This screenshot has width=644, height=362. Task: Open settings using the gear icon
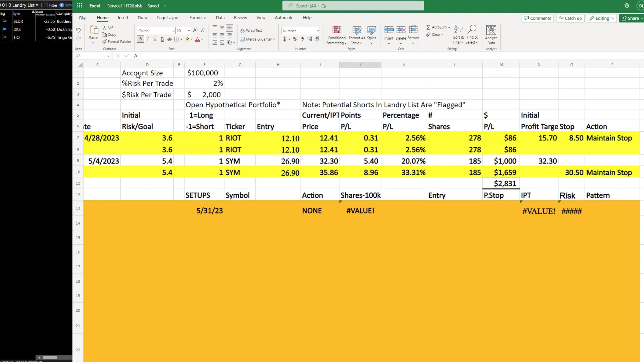627,5
